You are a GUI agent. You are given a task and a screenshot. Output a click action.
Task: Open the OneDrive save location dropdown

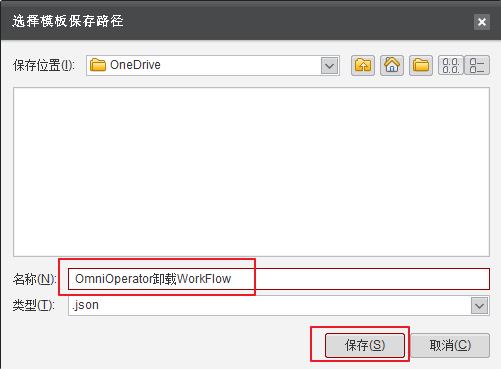(329, 66)
